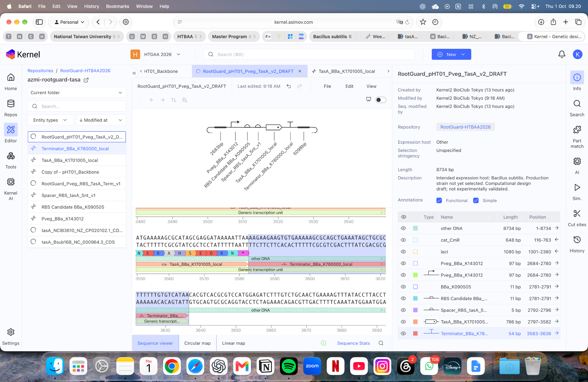The width and height of the screenshot is (588, 382).
Task: Open the editor View menu
Action: tap(371, 86)
